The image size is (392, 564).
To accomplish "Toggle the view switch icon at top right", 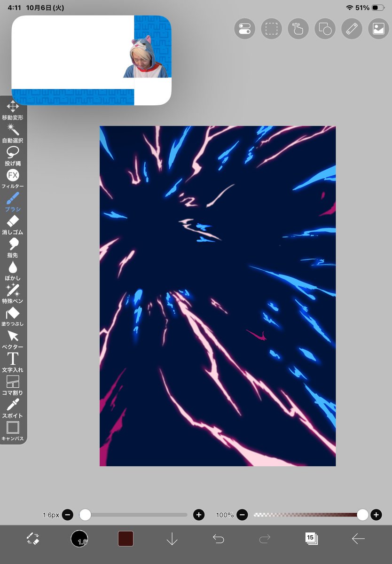I will tap(244, 29).
